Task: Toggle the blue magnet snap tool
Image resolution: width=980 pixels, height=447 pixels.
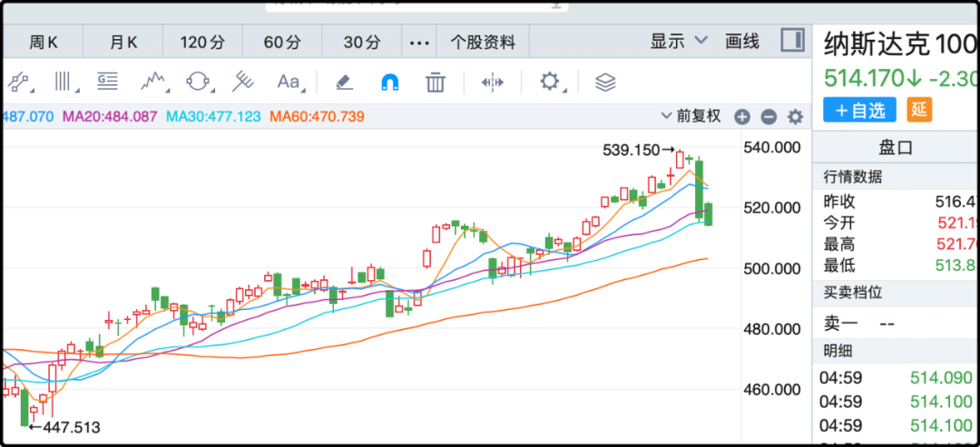Action: tap(390, 82)
